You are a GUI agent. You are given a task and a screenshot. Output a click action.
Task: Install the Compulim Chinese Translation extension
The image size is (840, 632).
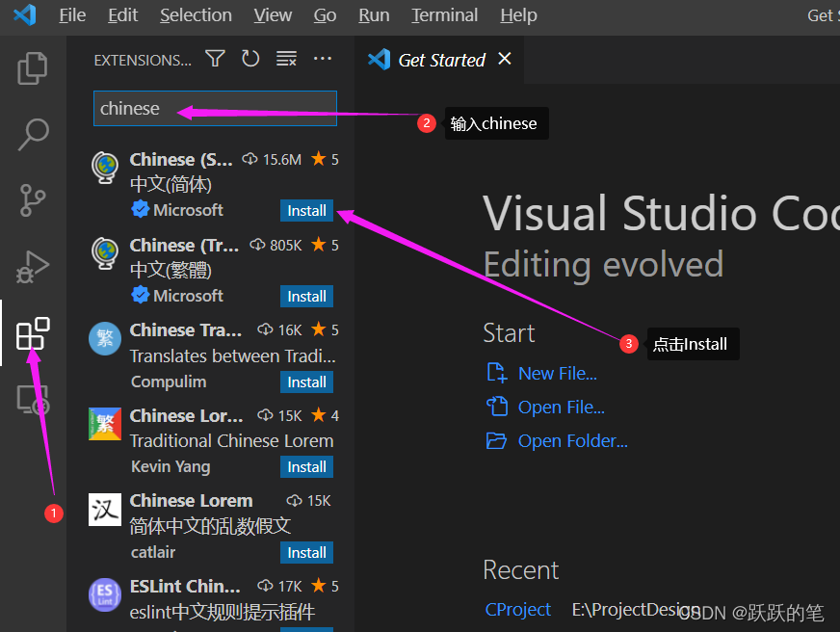tap(306, 382)
